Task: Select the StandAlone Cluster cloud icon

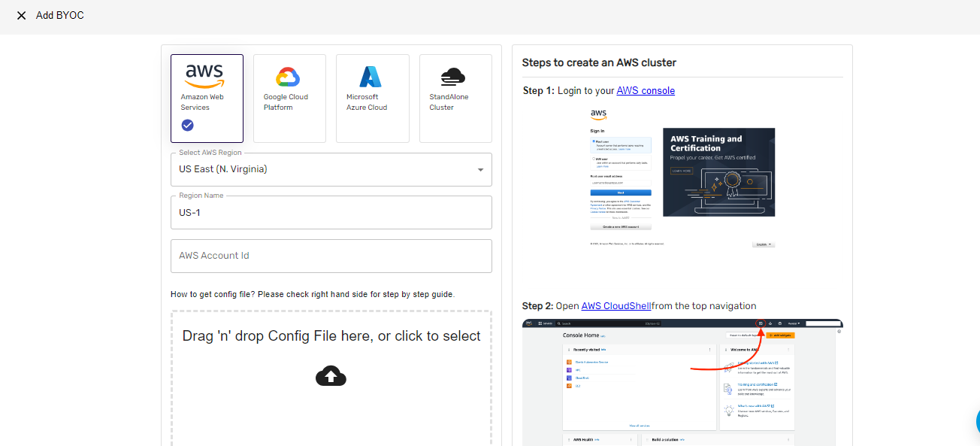Action: click(453, 77)
